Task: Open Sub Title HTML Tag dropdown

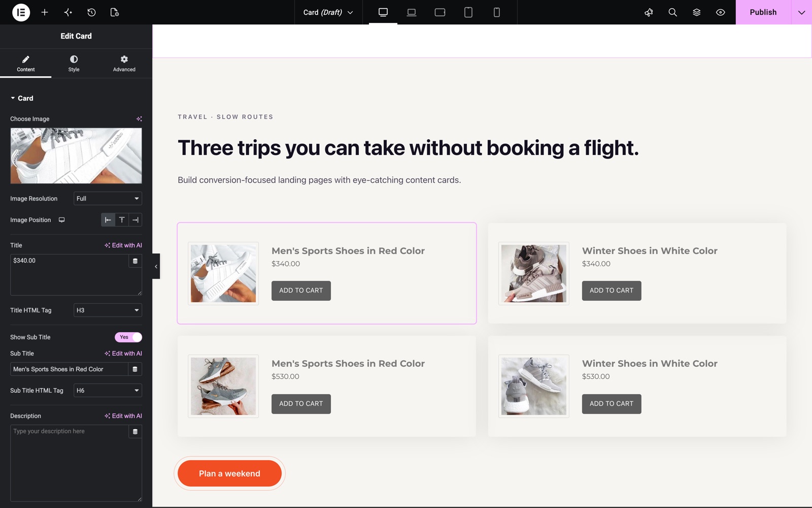Action: 108,391
